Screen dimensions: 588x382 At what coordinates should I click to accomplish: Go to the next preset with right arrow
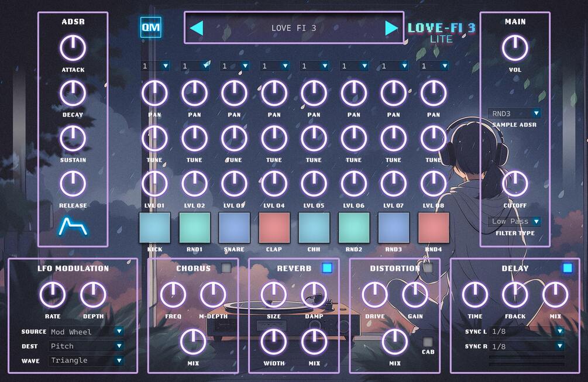pos(391,28)
